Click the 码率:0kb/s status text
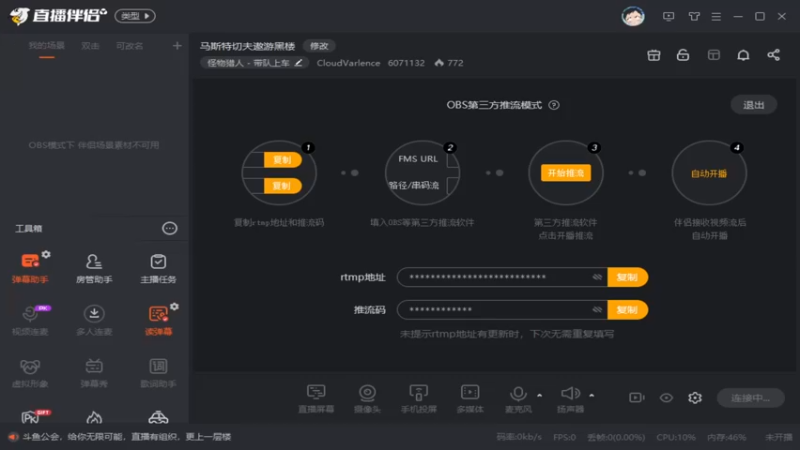Screen dimensions: 800x450 519,437
